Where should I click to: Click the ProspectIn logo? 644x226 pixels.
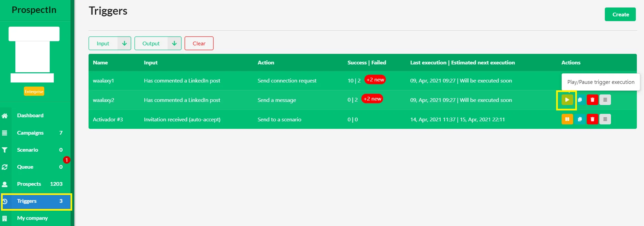click(34, 10)
